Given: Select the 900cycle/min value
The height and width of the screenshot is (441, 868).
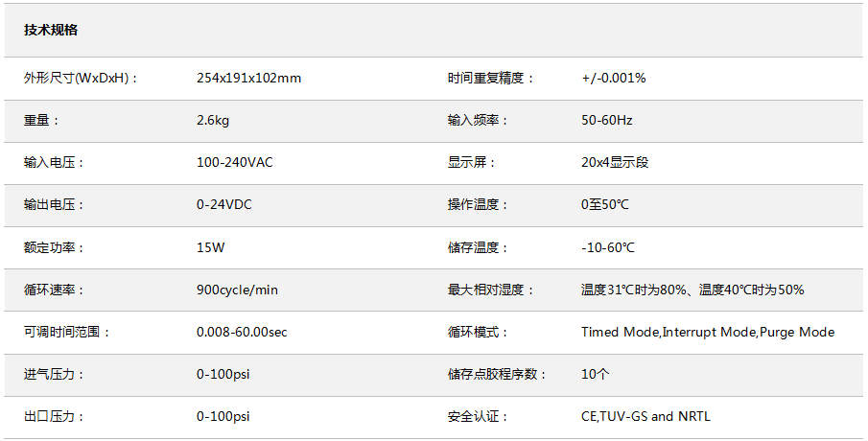Looking at the screenshot, I should [237, 290].
